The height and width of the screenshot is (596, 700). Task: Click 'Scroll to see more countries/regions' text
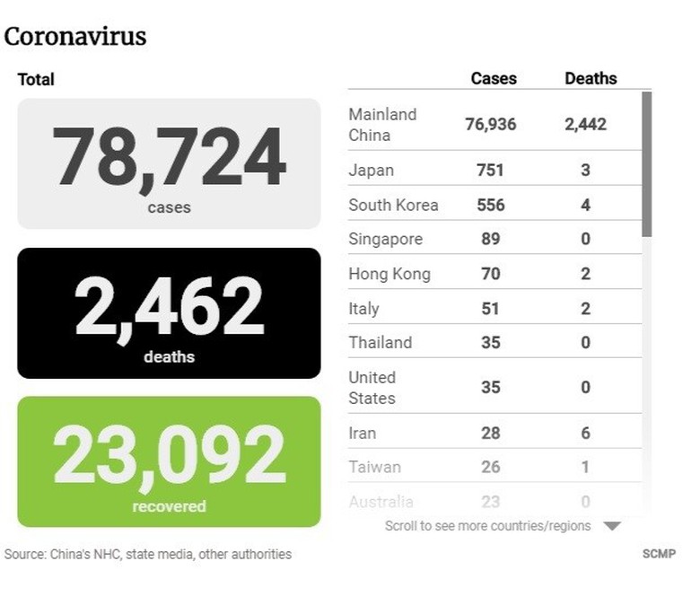pyautogui.click(x=487, y=526)
